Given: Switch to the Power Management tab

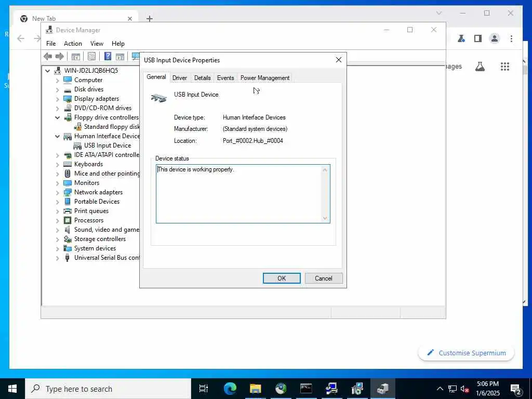Looking at the screenshot, I should coord(264,78).
